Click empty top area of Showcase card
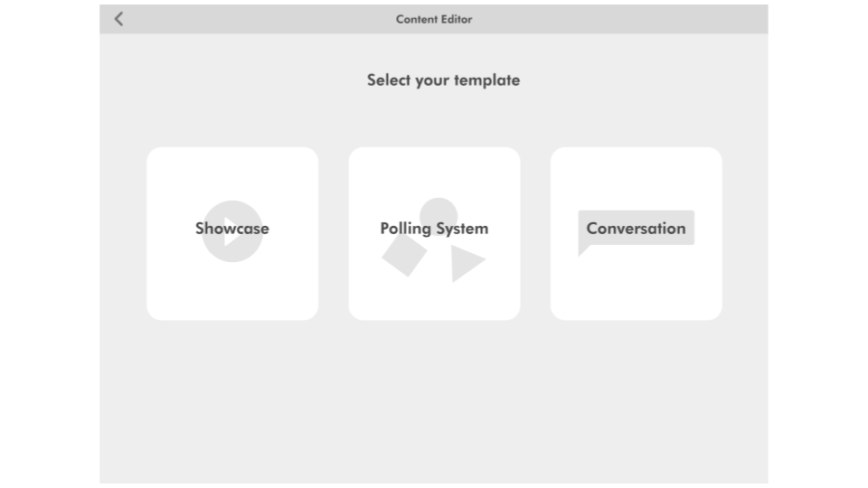 232,172
